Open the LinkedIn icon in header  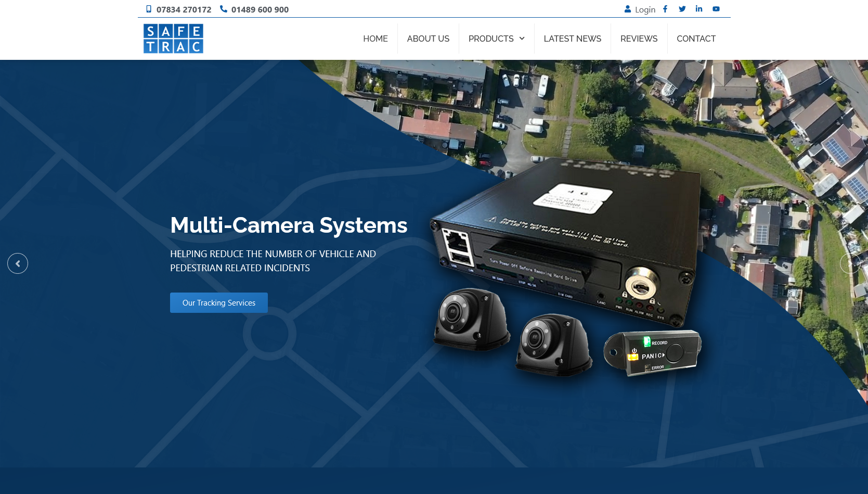point(699,9)
